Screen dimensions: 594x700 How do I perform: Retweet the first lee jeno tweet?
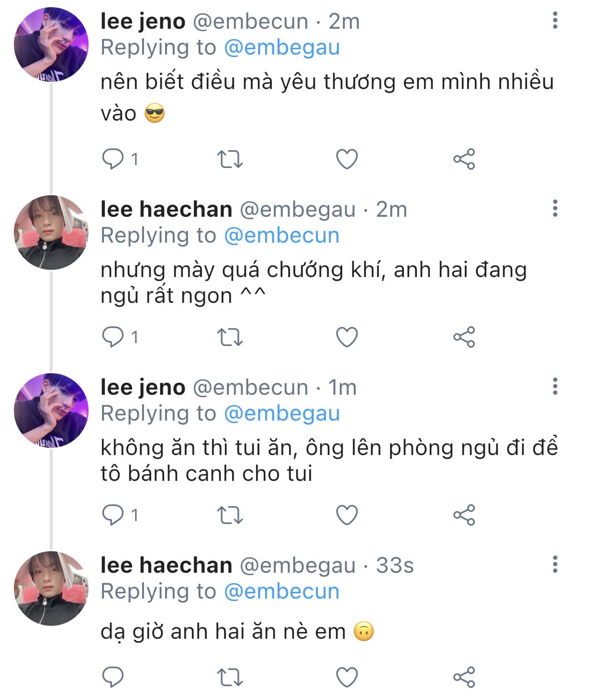coord(230,159)
